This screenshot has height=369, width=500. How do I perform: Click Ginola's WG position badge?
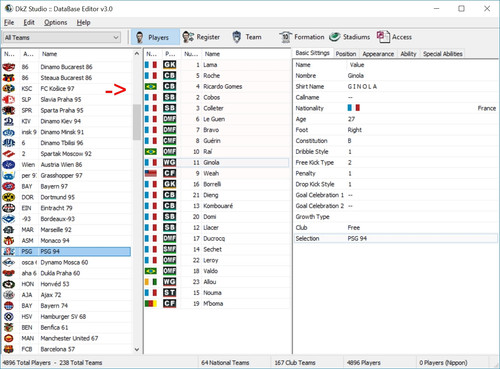[x=169, y=162]
